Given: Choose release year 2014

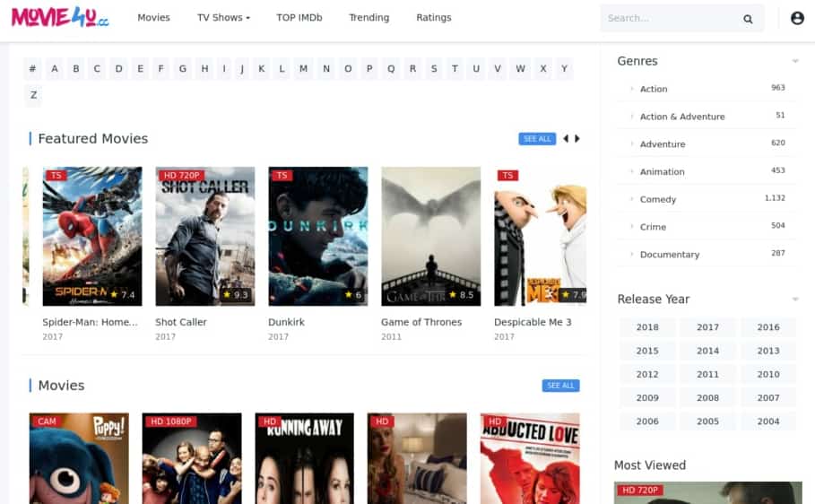Looking at the screenshot, I should click(707, 351).
